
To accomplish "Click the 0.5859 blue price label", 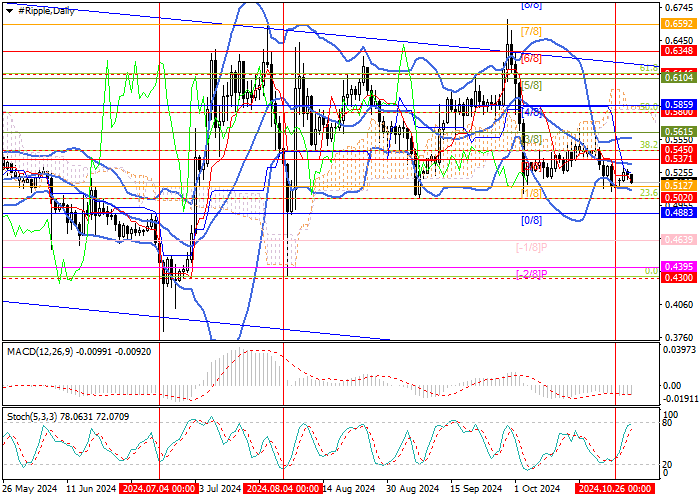I will [x=679, y=104].
